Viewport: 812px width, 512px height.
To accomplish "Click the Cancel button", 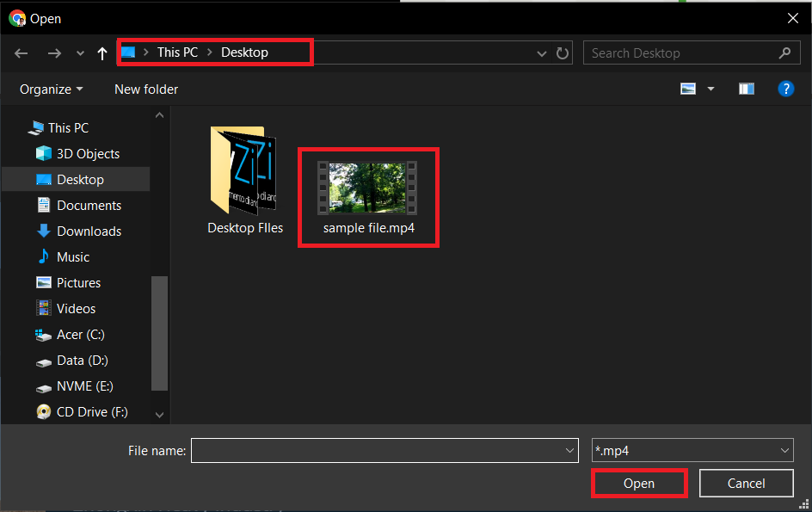I will 746,483.
